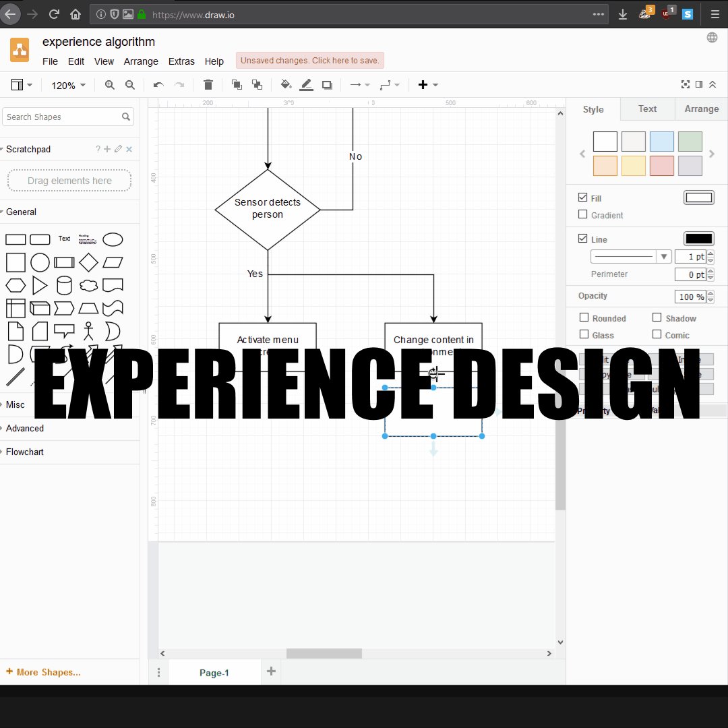Open Firefox hamburger menu

click(x=715, y=14)
